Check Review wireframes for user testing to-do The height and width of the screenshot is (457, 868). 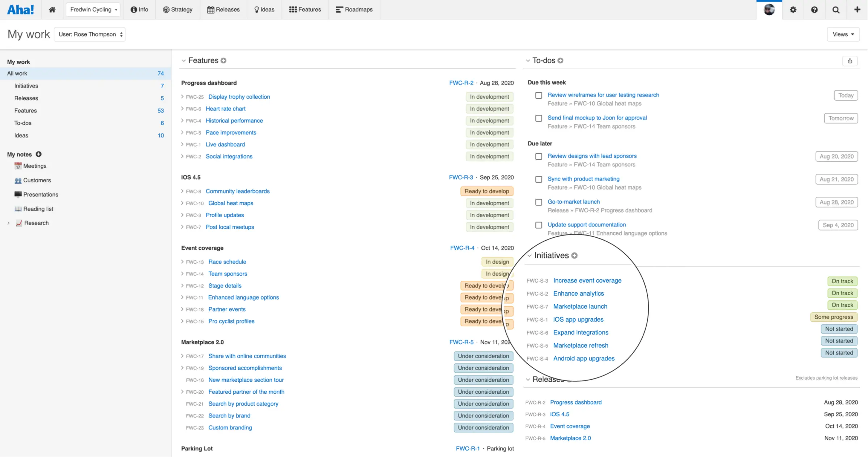click(x=539, y=95)
